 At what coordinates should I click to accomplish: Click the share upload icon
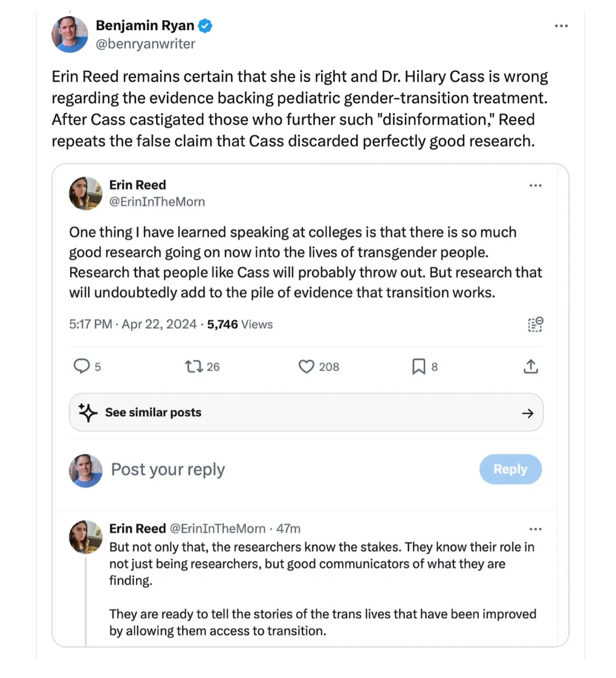(x=530, y=366)
